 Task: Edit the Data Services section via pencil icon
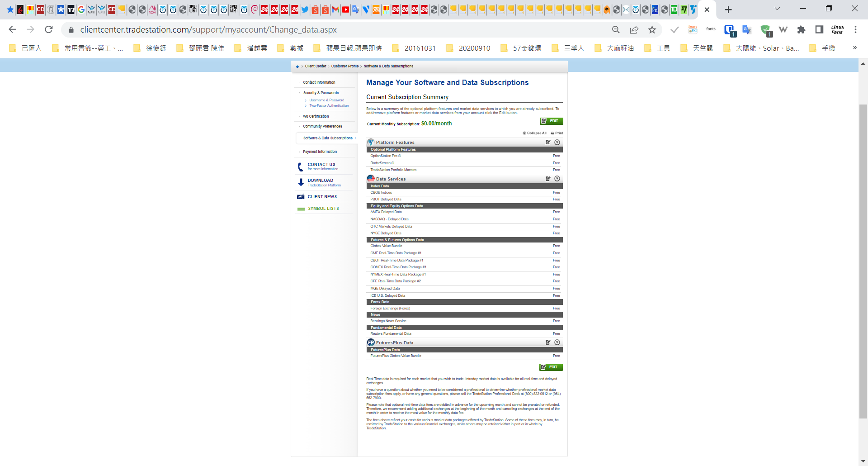tap(548, 179)
